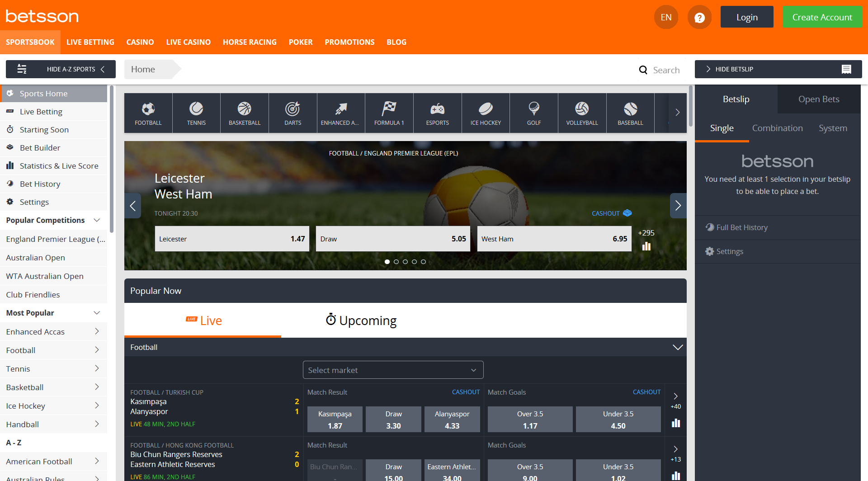The height and width of the screenshot is (481, 868).
Task: Select the first banner slide dot
Action: pos(387,262)
